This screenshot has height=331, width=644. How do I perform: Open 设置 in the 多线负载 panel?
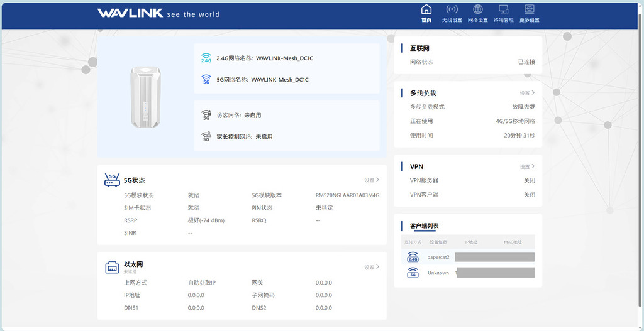527,93
